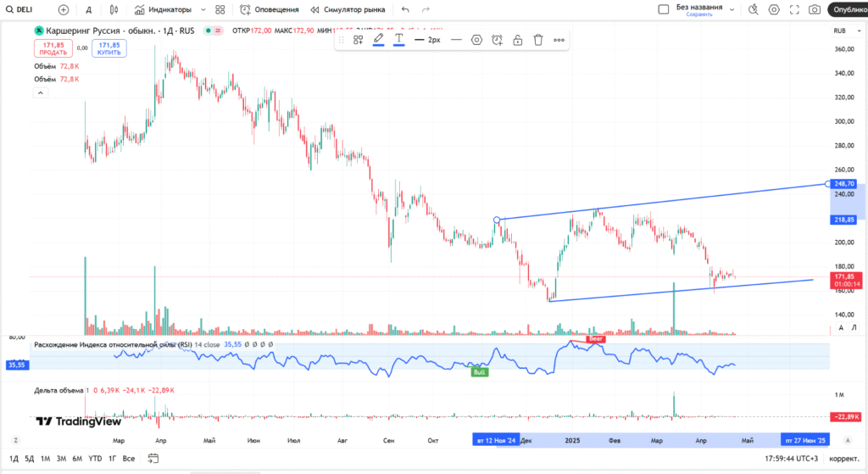Open the Д timeframe interval selector
Viewport: 868px width, 474px height.
pos(88,9)
